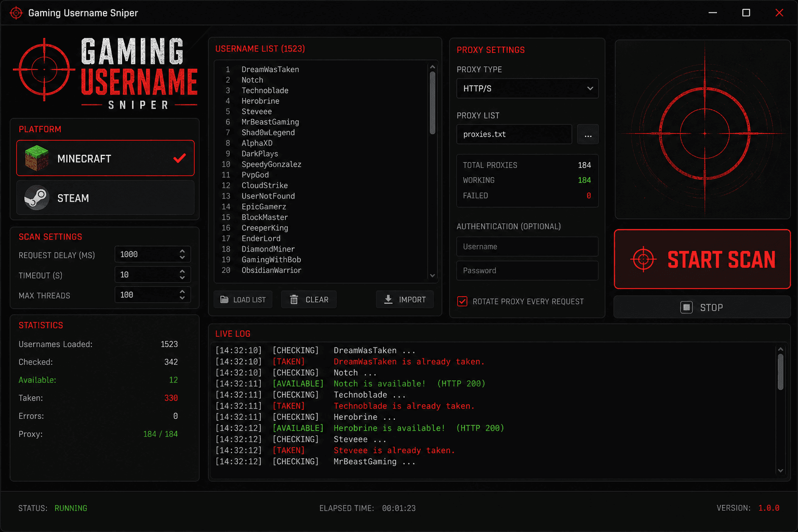Select Shad0wLegend in the username list

click(268, 133)
